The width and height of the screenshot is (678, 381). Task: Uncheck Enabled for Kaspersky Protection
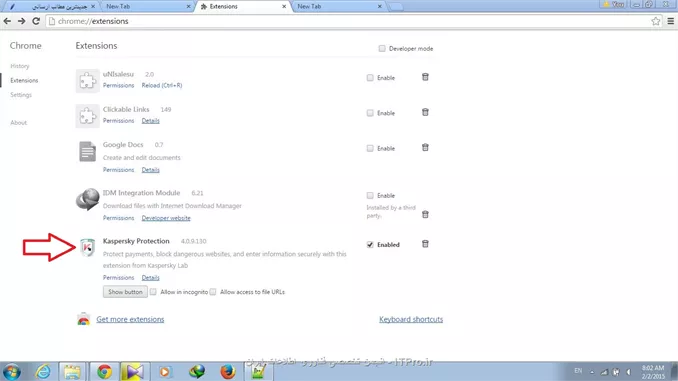coord(370,245)
